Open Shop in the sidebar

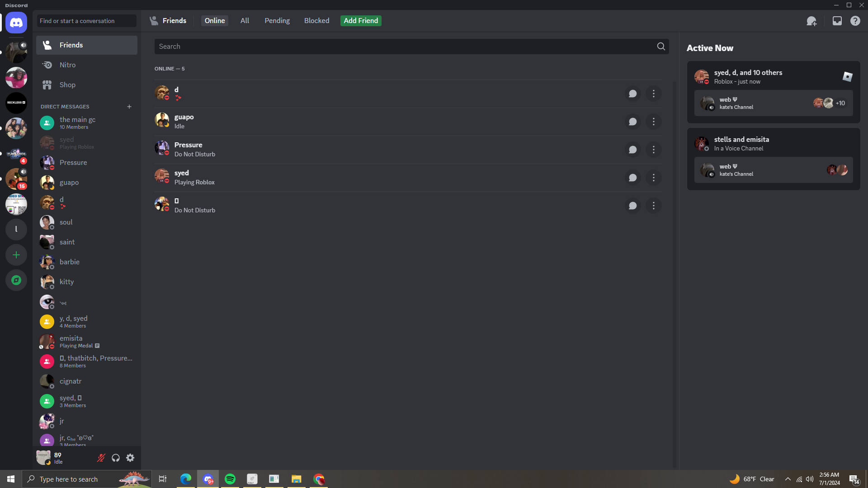click(x=87, y=85)
